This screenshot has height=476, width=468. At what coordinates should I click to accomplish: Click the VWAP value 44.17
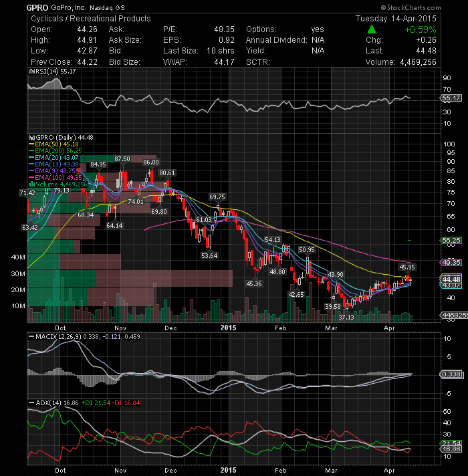tap(224, 62)
